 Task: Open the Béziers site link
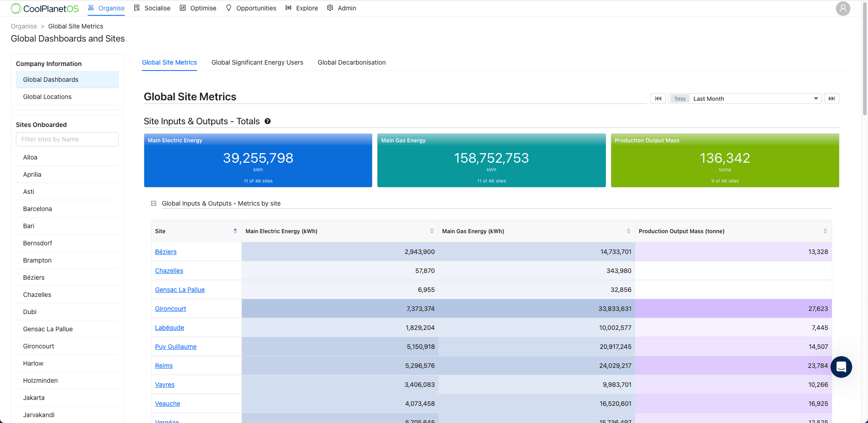point(165,252)
